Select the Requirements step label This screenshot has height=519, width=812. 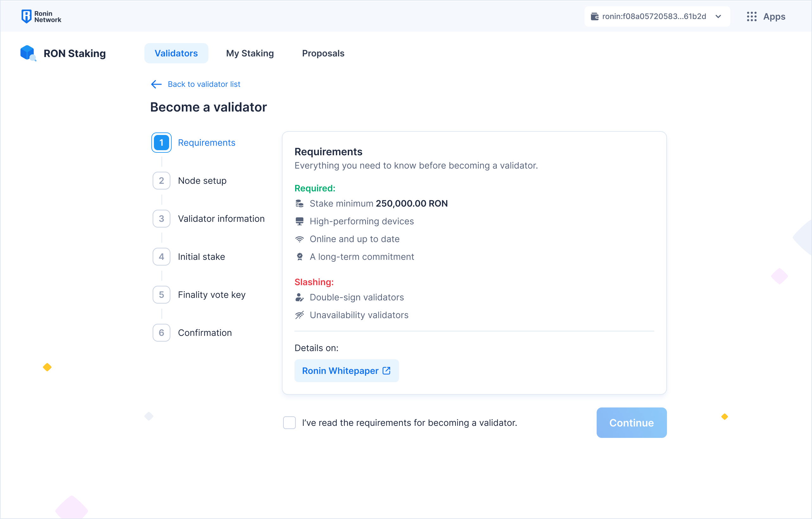pyautogui.click(x=207, y=142)
